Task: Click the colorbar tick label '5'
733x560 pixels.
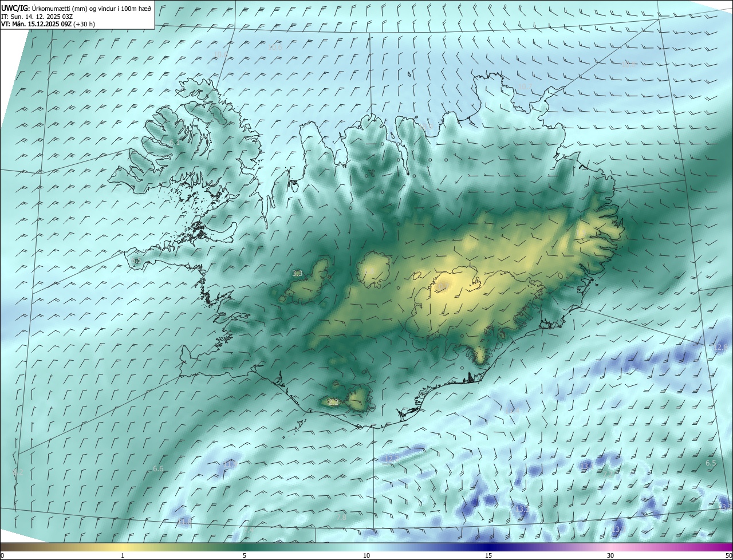Action: (x=245, y=555)
